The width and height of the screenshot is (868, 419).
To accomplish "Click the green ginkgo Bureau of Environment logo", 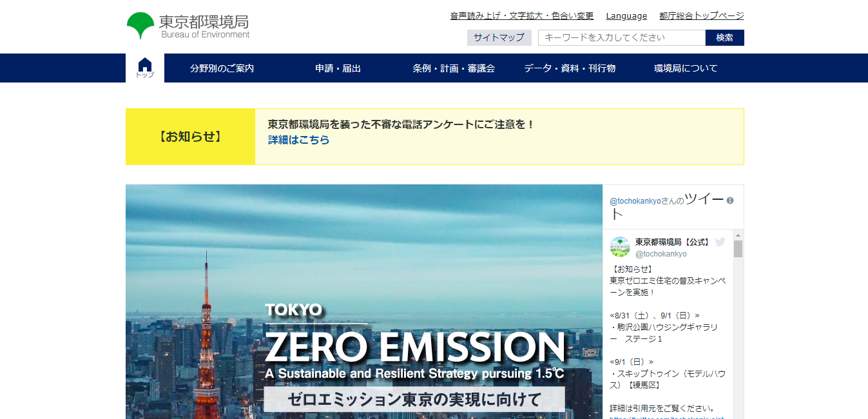I will tap(188, 26).
